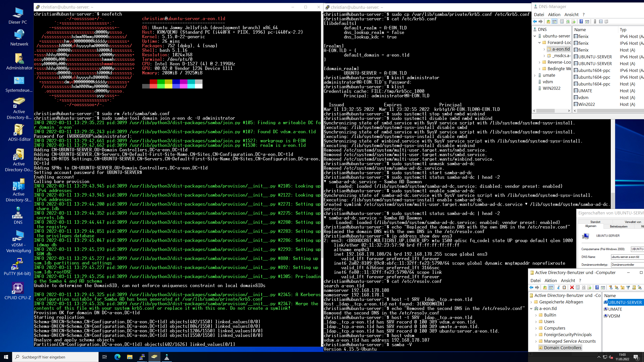
Task: Open Task View on taskbar
Action: click(x=105, y=357)
